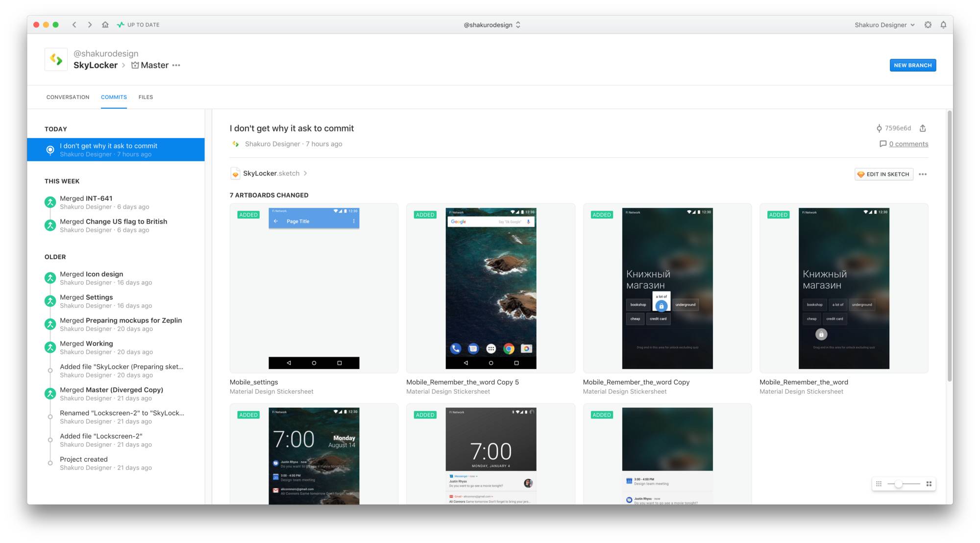The width and height of the screenshot is (980, 543).
Task: Go forward with the right arrow
Action: pyautogui.click(x=90, y=25)
